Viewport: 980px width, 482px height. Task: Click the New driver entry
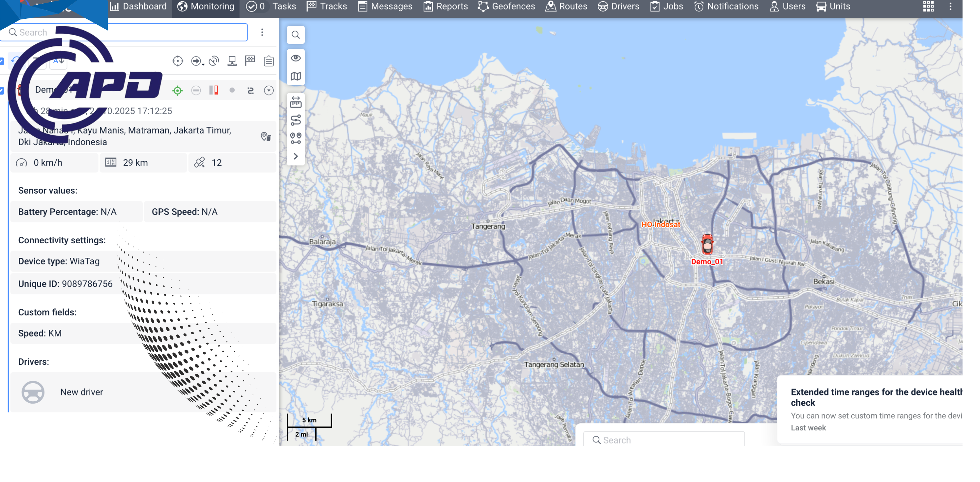[81, 392]
